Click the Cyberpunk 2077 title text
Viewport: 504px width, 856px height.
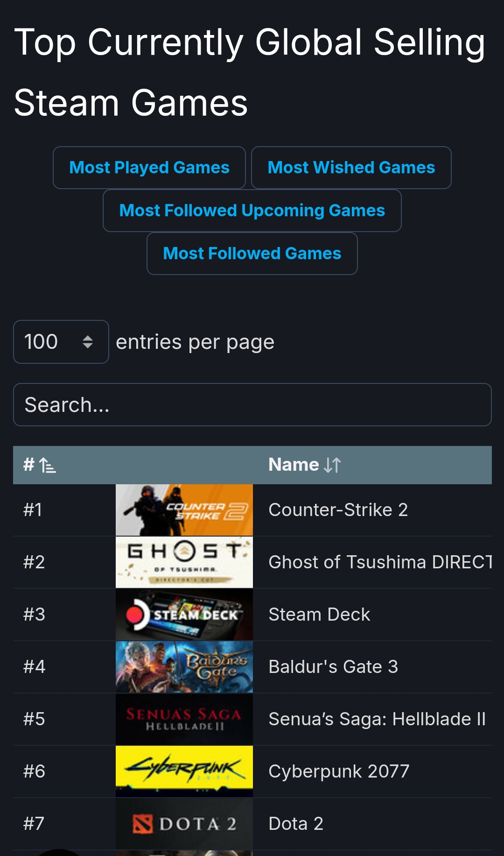pyautogui.click(x=339, y=771)
